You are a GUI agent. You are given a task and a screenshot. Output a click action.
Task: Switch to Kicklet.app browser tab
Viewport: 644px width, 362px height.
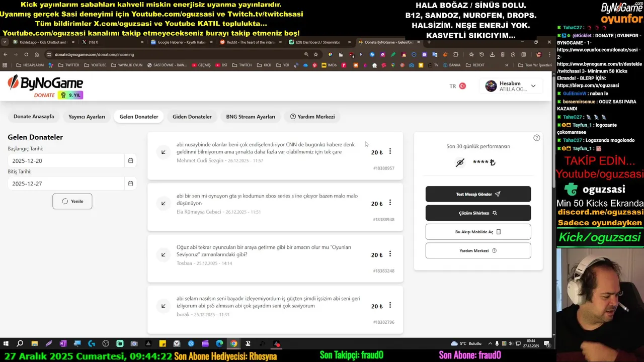pos(43,42)
